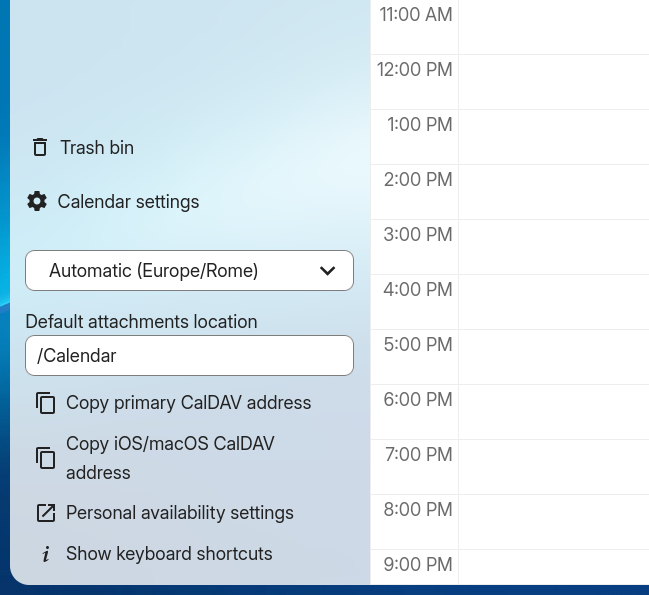Pick the 12:00 PM calendar time slot
This screenshot has height=595, width=649.
(553, 82)
